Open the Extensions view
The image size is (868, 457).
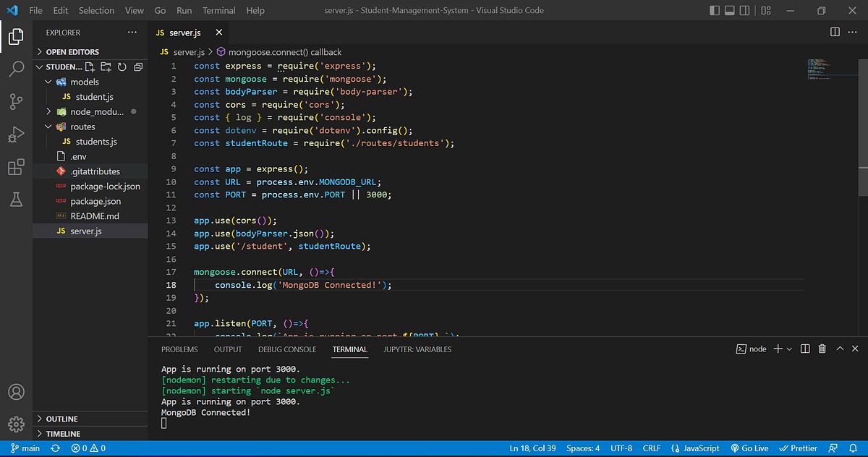tap(16, 168)
